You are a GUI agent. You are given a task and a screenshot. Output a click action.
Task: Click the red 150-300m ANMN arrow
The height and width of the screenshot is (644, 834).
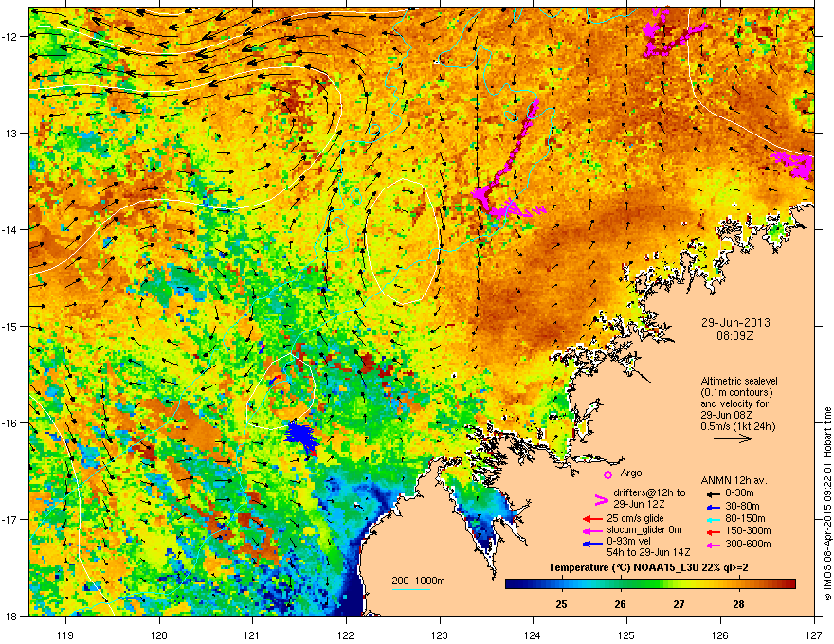tap(713, 531)
